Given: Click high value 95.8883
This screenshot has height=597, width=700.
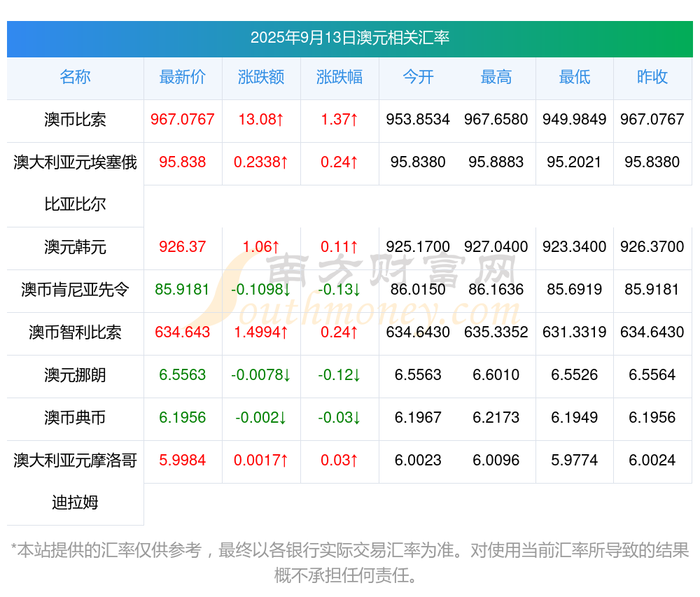Looking at the screenshot, I should 496,162.
